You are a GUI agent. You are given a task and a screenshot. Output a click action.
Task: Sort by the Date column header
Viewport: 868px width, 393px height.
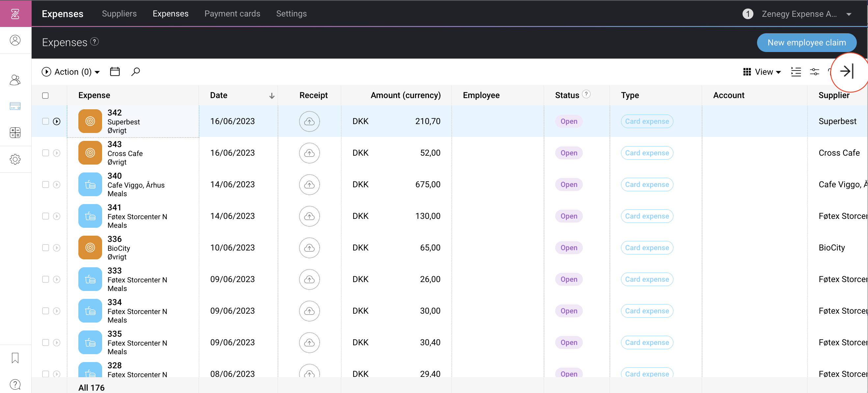pos(238,96)
